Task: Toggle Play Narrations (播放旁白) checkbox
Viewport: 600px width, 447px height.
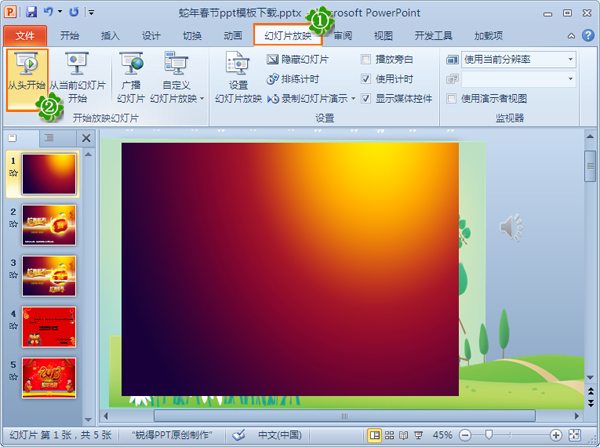Action: click(366, 59)
